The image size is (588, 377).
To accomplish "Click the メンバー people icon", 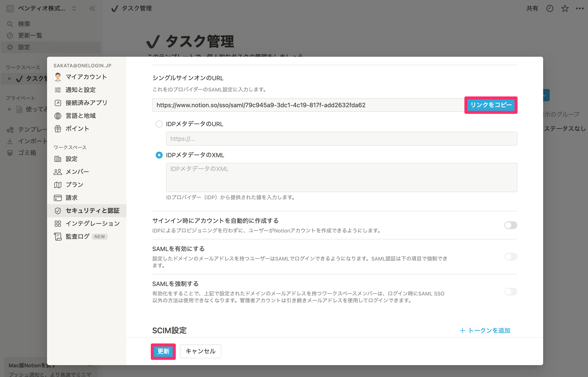I will pos(58,172).
